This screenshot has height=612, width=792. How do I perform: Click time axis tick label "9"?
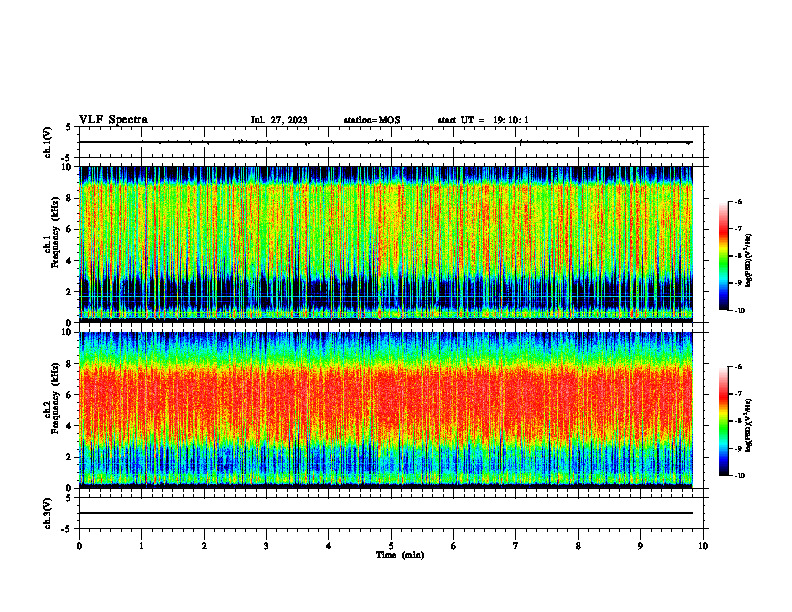[x=640, y=546]
